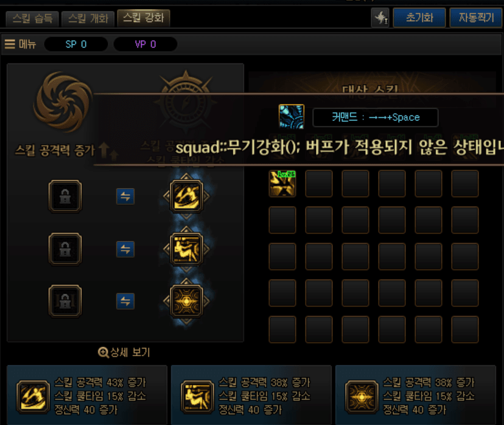This screenshot has height=425, width=504.
Task: Click the 자동찍기 auto-assign button
Action: click(476, 18)
